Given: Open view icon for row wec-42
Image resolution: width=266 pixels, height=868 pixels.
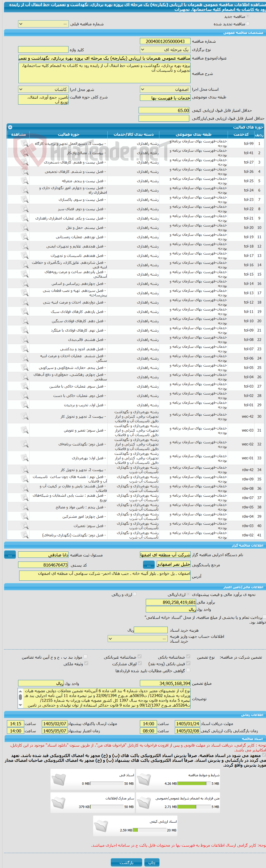Looking at the screenshot, I should click(24, 416).
